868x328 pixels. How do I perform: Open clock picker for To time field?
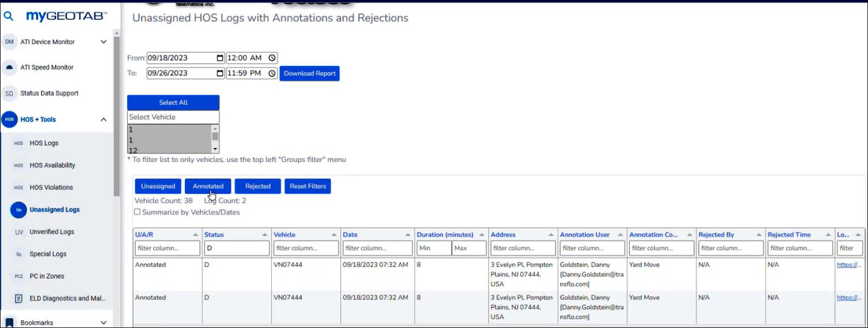click(x=272, y=73)
